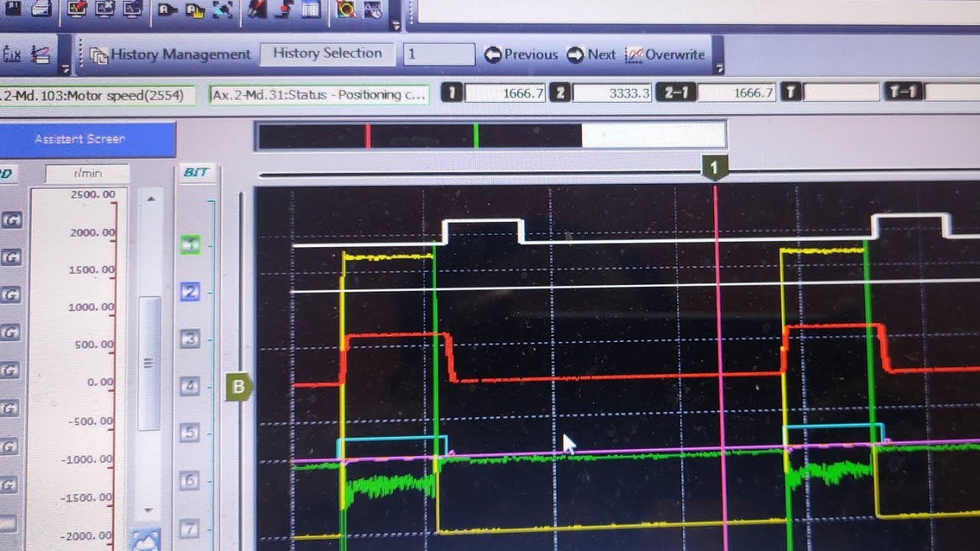
Task: Click the History Selection button
Action: pos(327,54)
